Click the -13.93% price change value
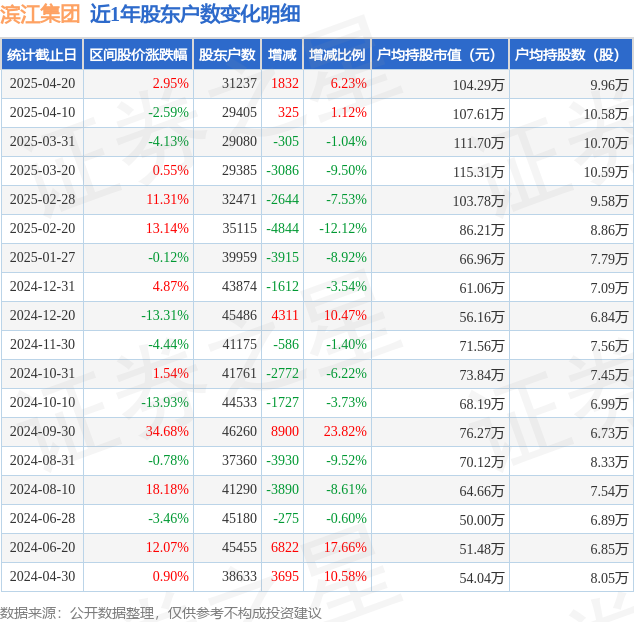The image size is (634, 622). [x=165, y=402]
